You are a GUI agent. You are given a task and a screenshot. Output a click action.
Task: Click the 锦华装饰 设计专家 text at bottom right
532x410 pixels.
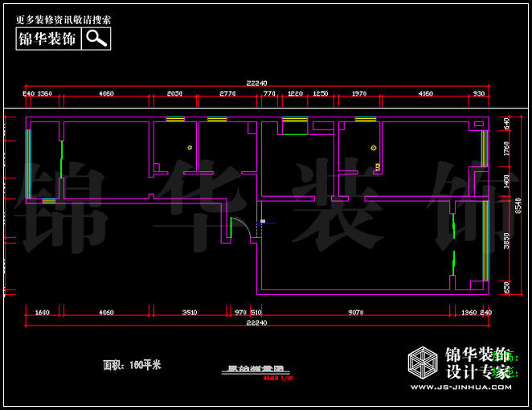tap(477, 363)
